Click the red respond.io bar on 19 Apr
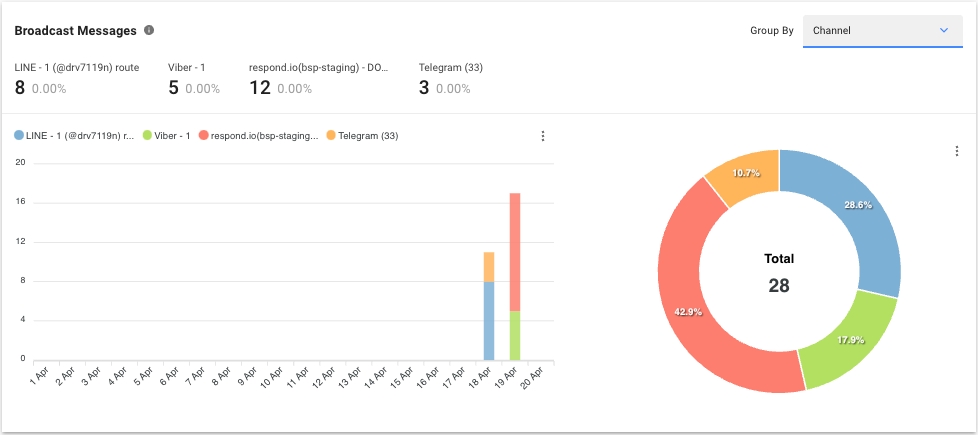978x435 pixels. coord(515,251)
